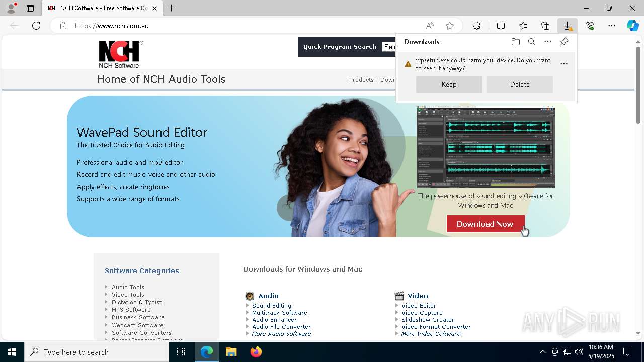Open more options in Downloads panel header
The height and width of the screenshot is (362, 644).
548,42
